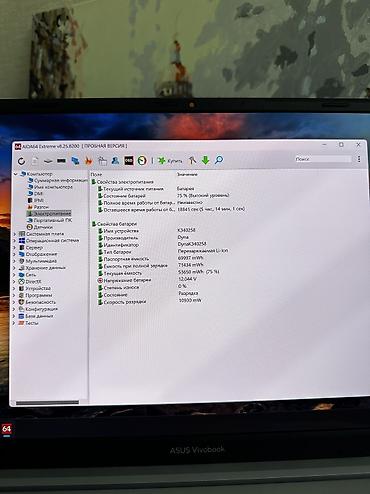Expand the Сеть node arrow
370x494 pixels.
click(x=14, y=275)
